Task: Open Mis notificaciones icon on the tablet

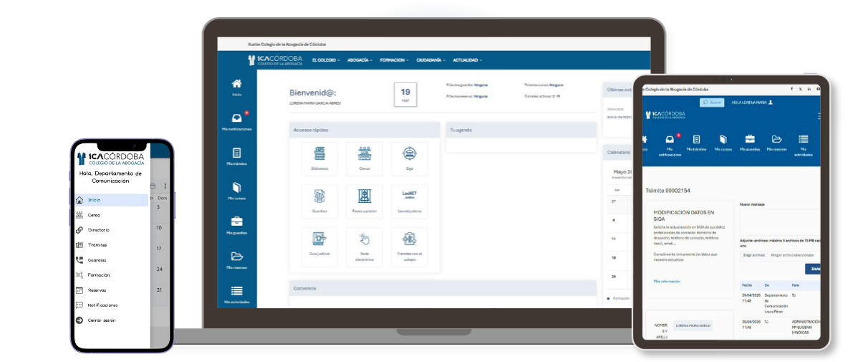Action: (x=670, y=139)
